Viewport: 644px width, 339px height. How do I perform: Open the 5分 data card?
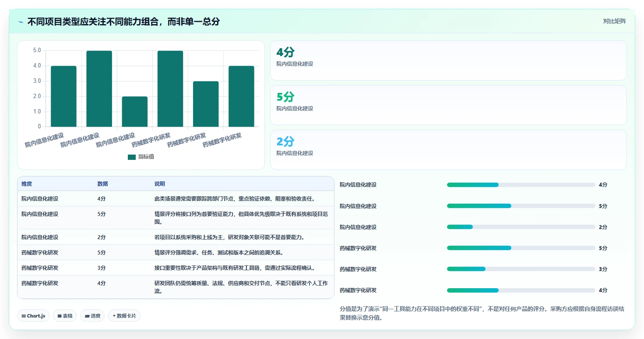[x=448, y=105]
